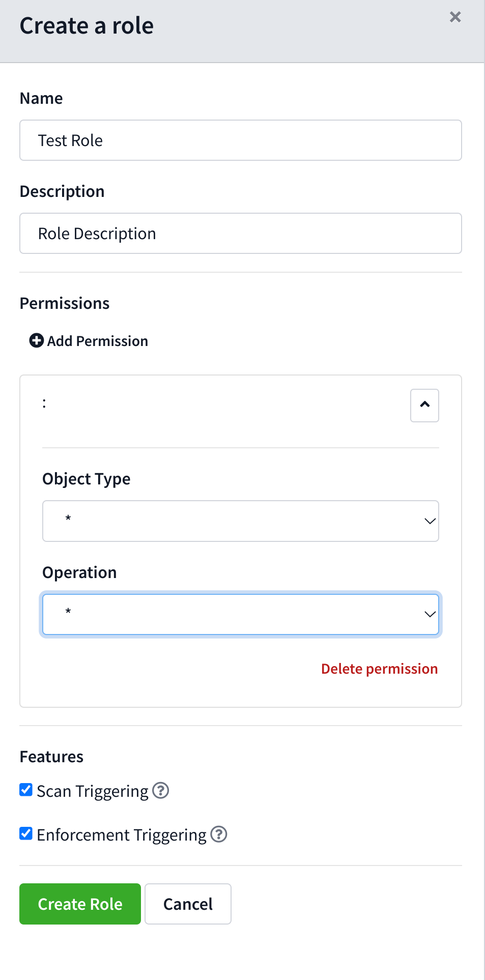Screen dimensions: 485x980
Task: Toggle the Enforcement Triggering checkbox
Action: pos(26,833)
